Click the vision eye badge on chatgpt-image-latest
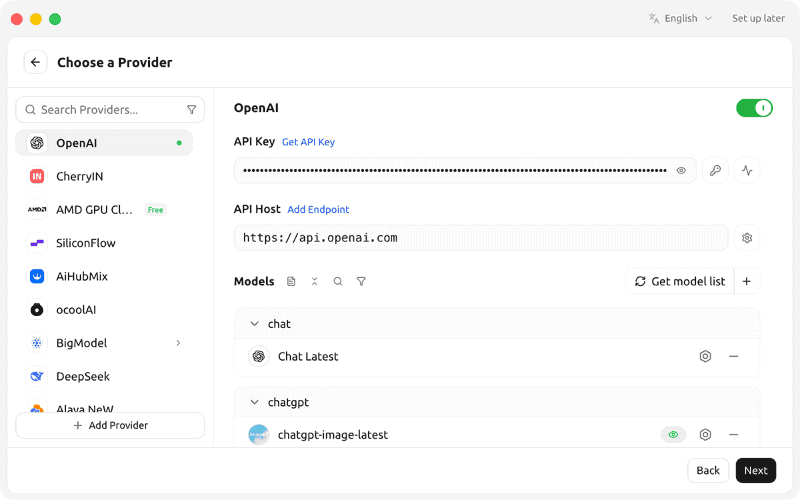 coord(673,435)
